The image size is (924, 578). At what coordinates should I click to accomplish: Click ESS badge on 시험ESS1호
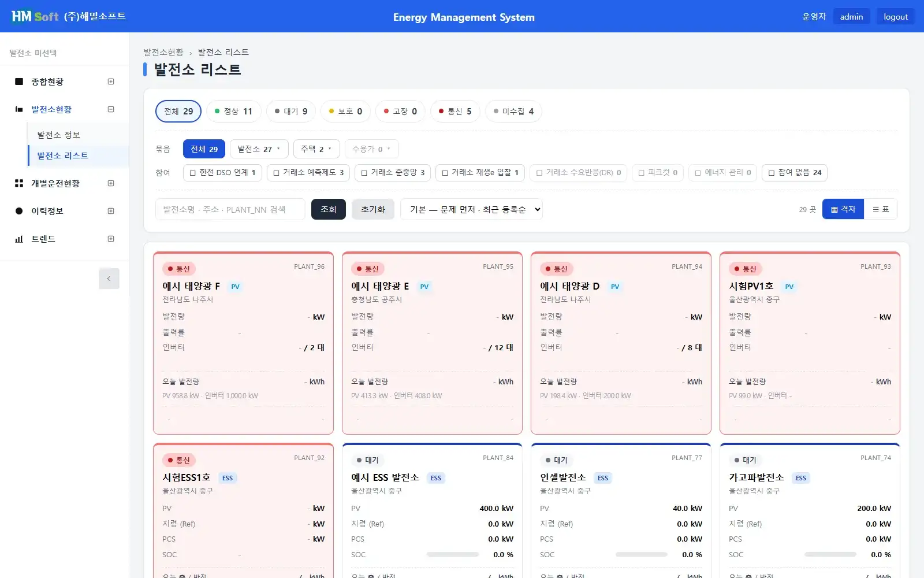click(x=228, y=478)
